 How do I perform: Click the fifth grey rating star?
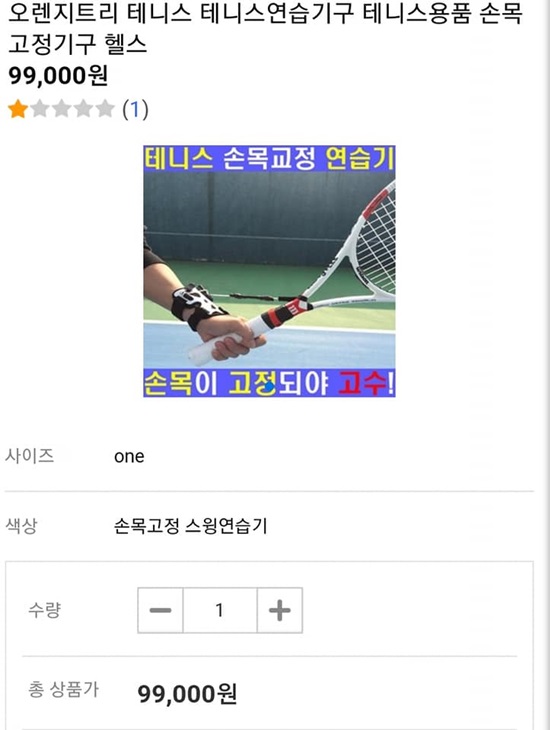pos(105,109)
